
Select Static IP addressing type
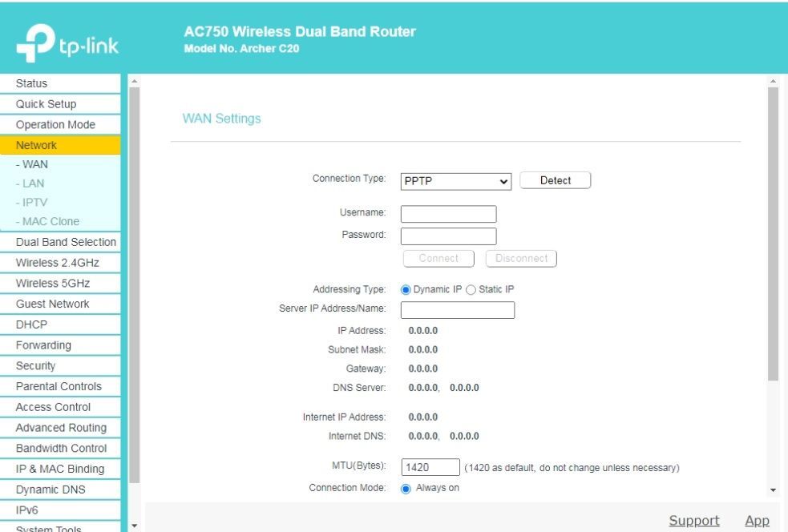pyautogui.click(x=471, y=289)
